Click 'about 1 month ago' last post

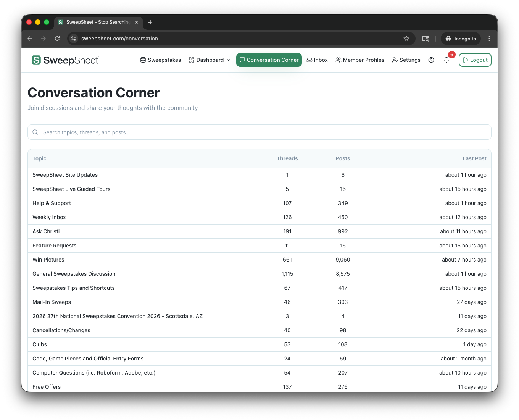point(463,359)
